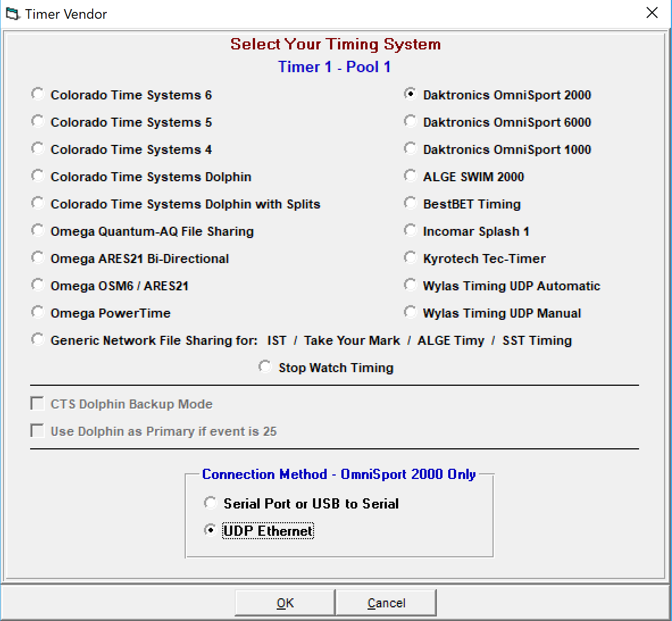Select Colorado Time Systems 6 timing system
Image resolution: width=672 pixels, height=621 pixels.
[x=37, y=93]
